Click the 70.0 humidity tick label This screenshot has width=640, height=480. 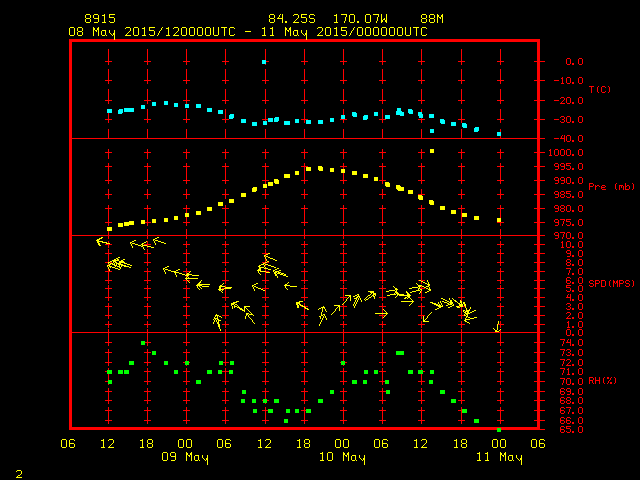571,382
